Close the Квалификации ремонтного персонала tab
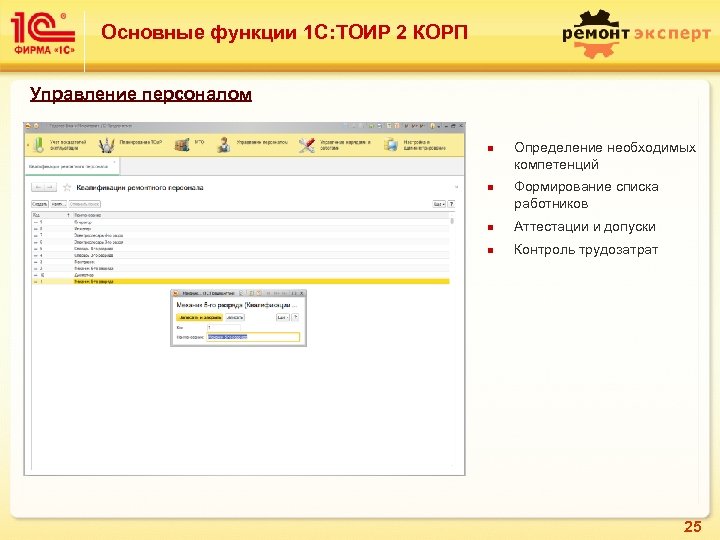 pyautogui.click(x=114, y=162)
